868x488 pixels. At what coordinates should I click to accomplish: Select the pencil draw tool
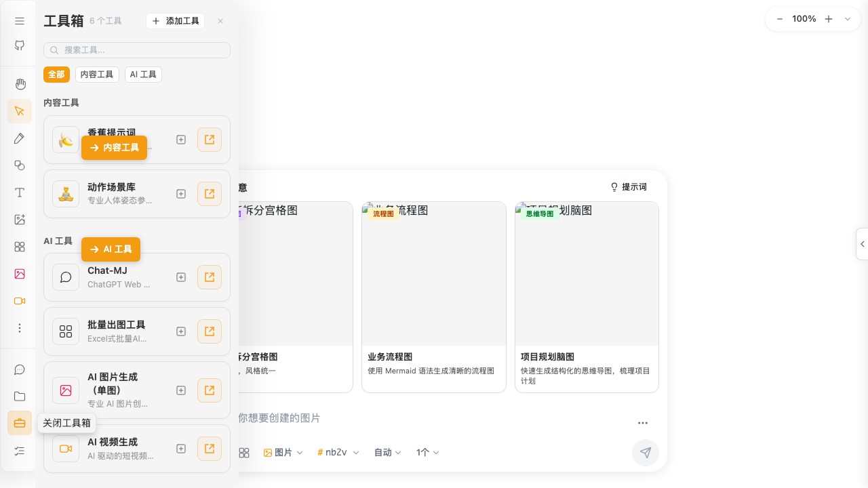(20, 138)
